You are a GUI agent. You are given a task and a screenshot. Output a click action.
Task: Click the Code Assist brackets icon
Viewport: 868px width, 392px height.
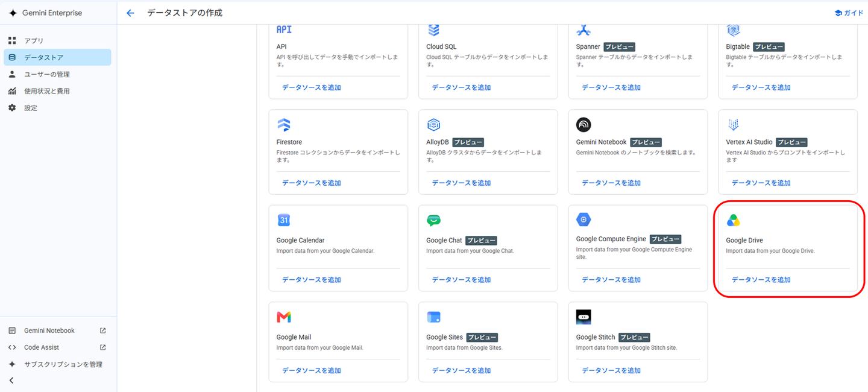pyautogui.click(x=12, y=347)
